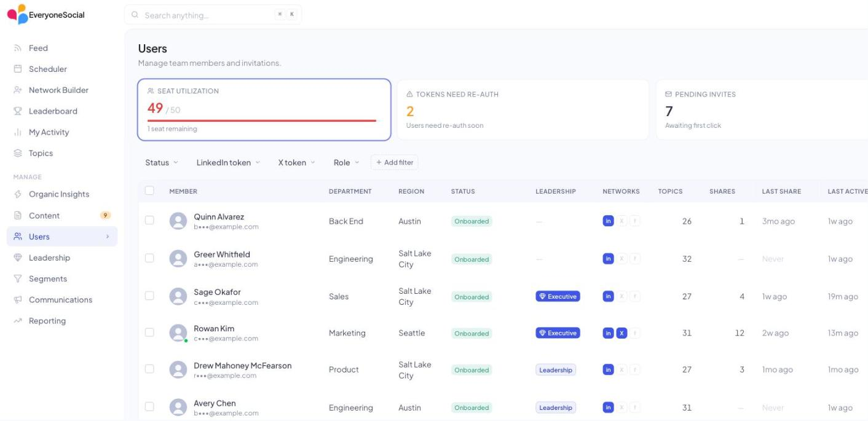Click the LinkedIn network icon for Avery Chen
The width and height of the screenshot is (868, 421).
pyautogui.click(x=608, y=407)
